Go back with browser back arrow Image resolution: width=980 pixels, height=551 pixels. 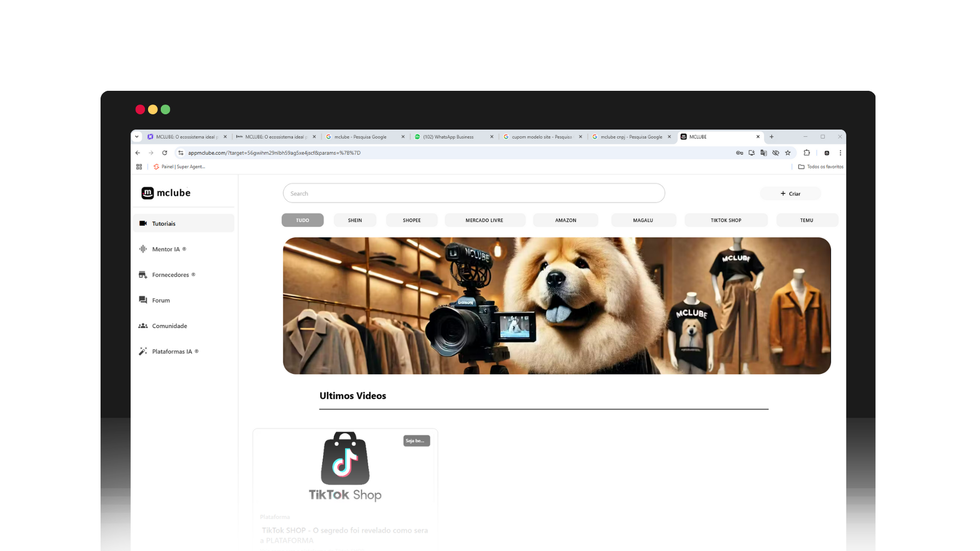137,153
